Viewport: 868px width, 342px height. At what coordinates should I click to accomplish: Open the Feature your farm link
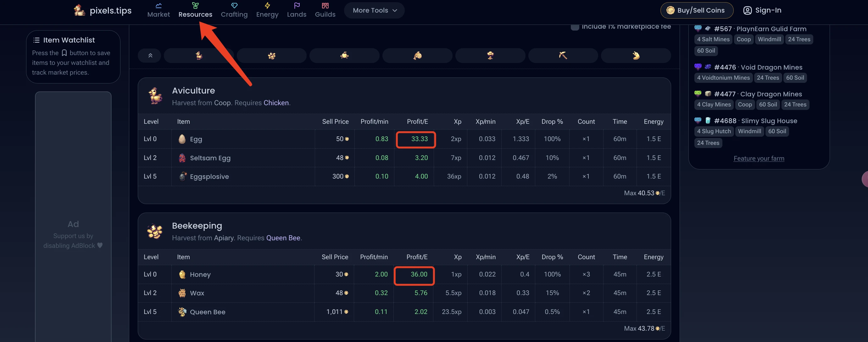point(759,158)
